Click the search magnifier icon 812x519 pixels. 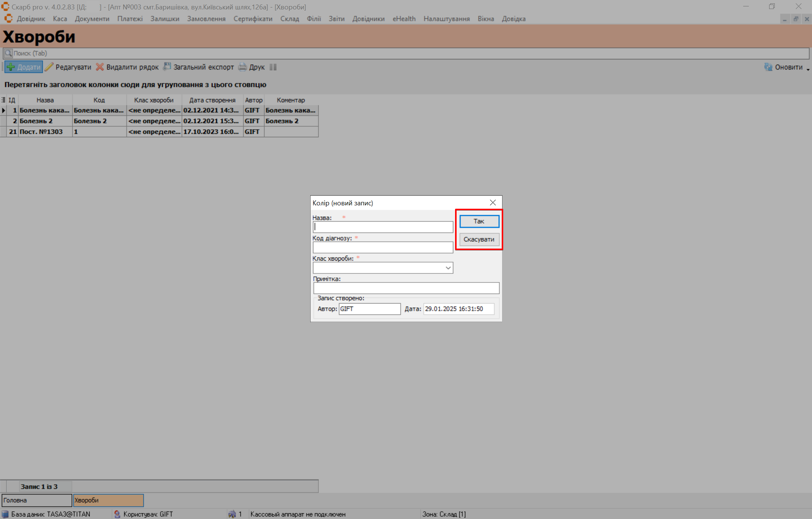pos(8,53)
